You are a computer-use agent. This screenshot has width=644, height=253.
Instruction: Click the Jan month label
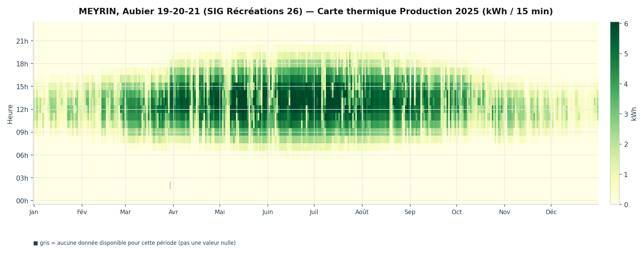coord(34,212)
